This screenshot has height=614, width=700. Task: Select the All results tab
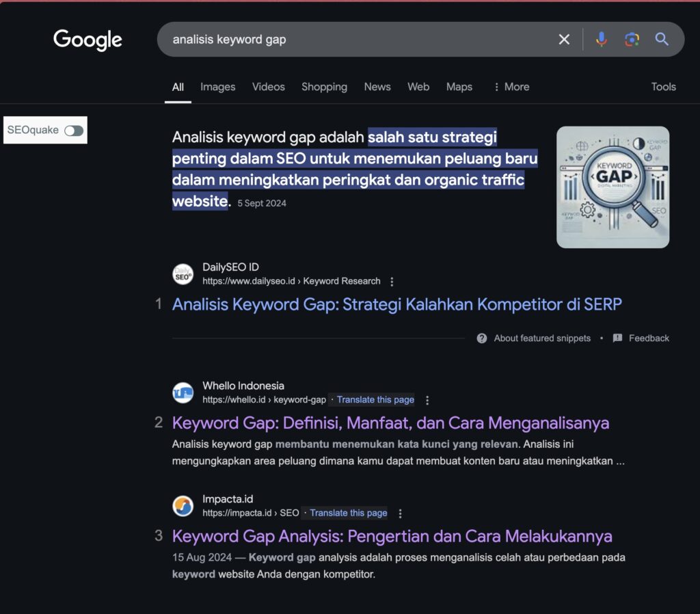tap(178, 87)
